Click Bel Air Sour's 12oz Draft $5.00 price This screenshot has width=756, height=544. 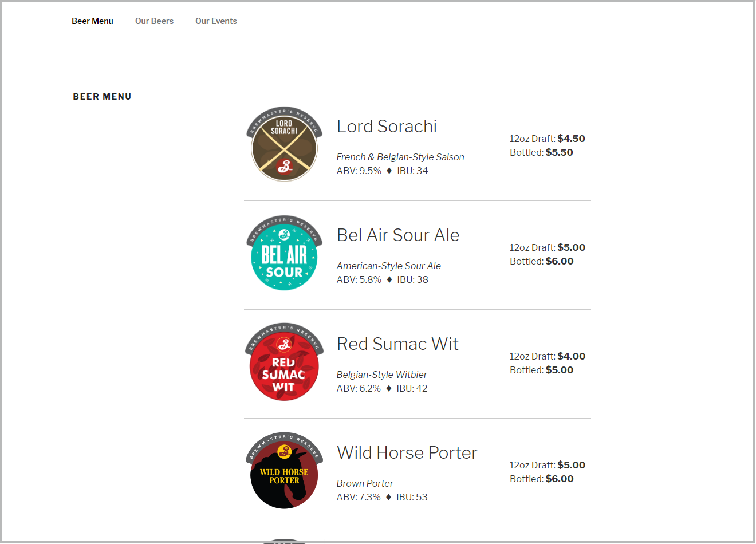548,247
